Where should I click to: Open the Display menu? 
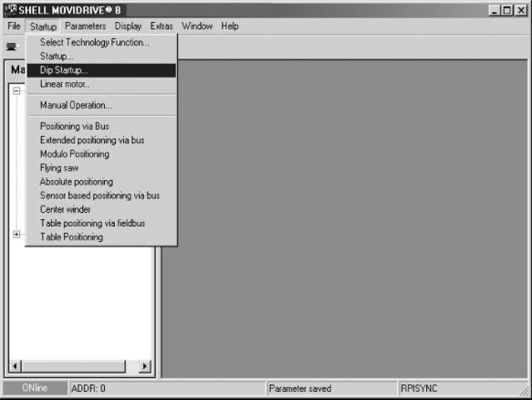[x=129, y=26]
